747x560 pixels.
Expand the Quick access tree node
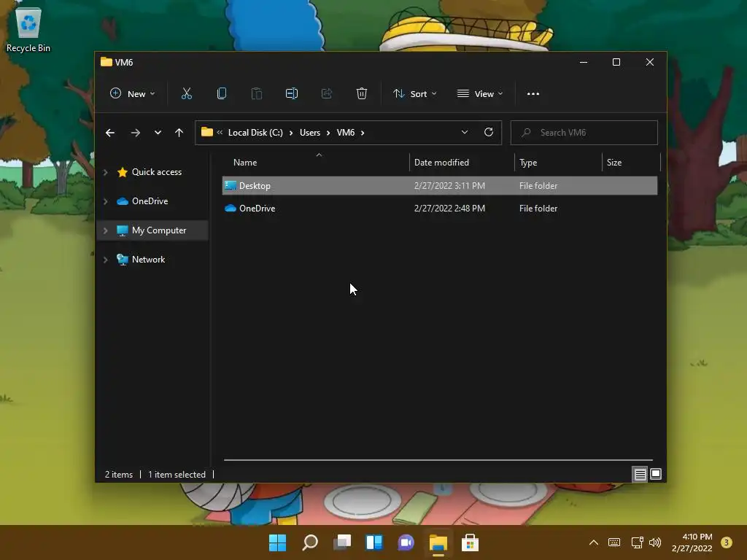click(105, 172)
